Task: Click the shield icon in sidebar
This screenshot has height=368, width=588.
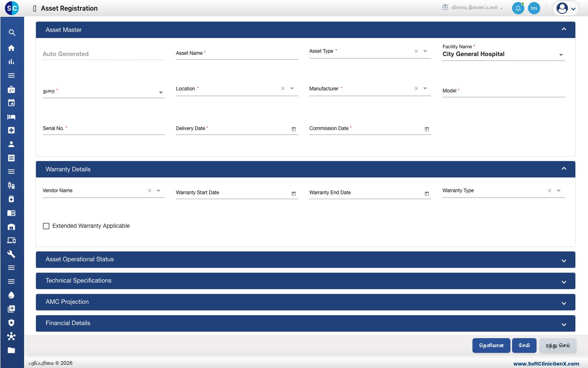Action: tap(11, 323)
